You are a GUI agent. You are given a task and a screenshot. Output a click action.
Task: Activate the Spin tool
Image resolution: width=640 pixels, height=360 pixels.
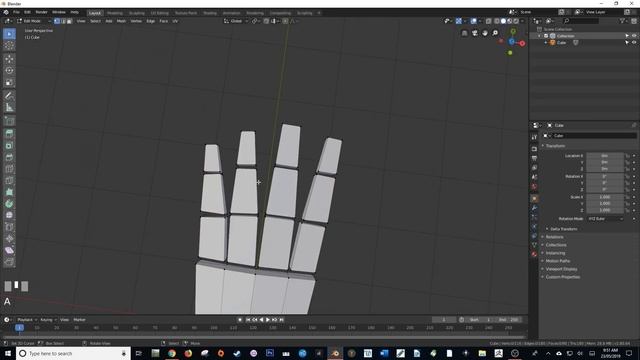[x=9, y=204]
